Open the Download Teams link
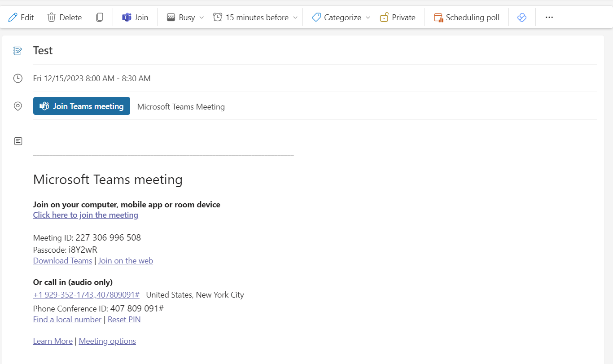613x364 pixels. click(x=62, y=261)
